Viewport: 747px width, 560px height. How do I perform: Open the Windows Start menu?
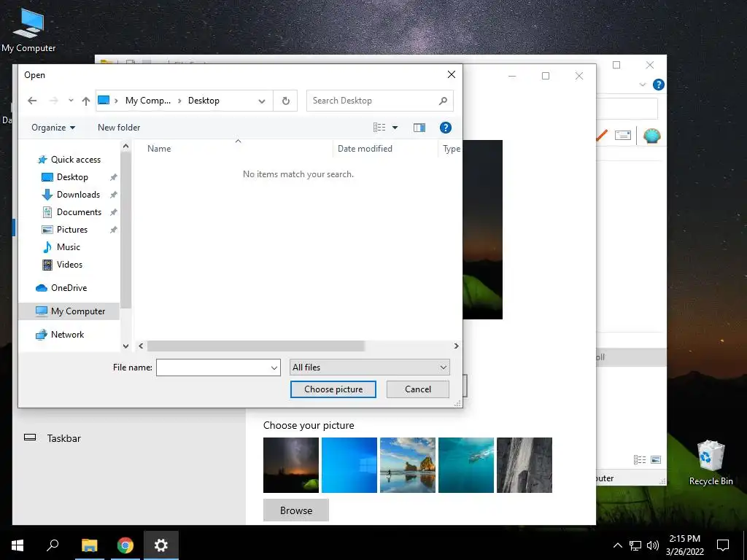pyautogui.click(x=18, y=545)
